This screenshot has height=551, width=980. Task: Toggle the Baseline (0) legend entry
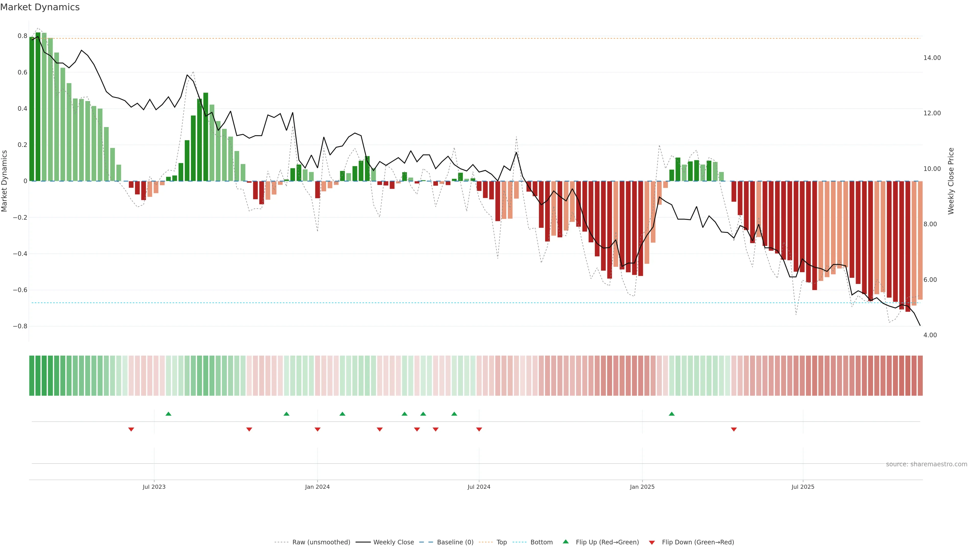pos(455,542)
